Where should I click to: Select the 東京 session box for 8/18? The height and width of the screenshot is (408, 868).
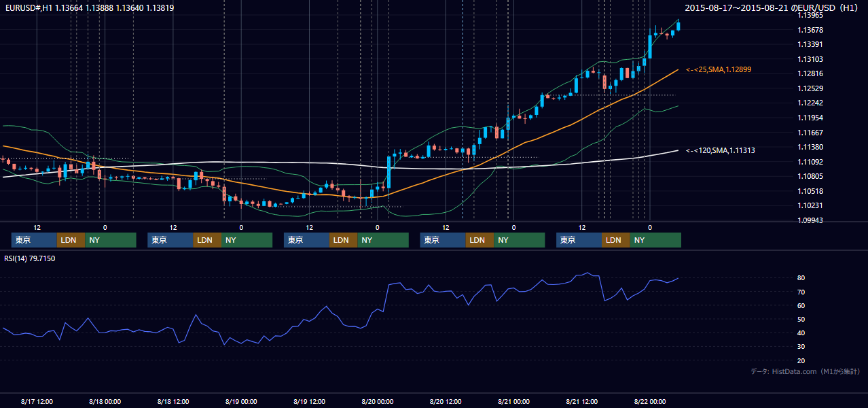point(170,240)
